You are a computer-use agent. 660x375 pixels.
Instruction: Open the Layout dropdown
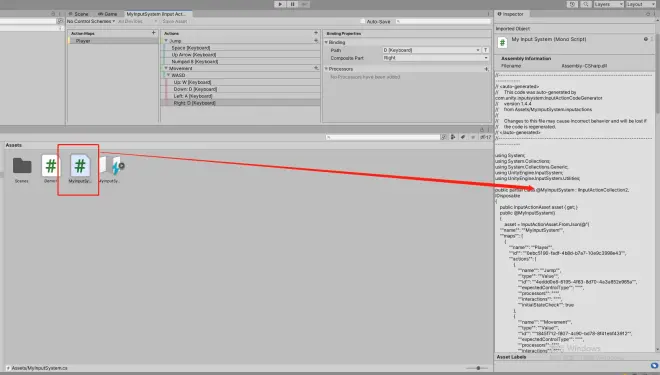click(x=640, y=4)
